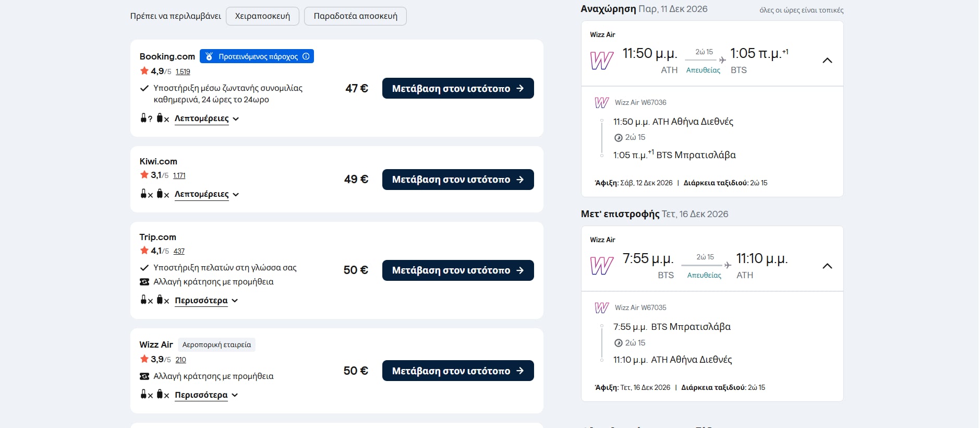The height and width of the screenshot is (428, 980).
Task: Go to Kiwi.com site for 49 € offer
Action: coord(458,180)
